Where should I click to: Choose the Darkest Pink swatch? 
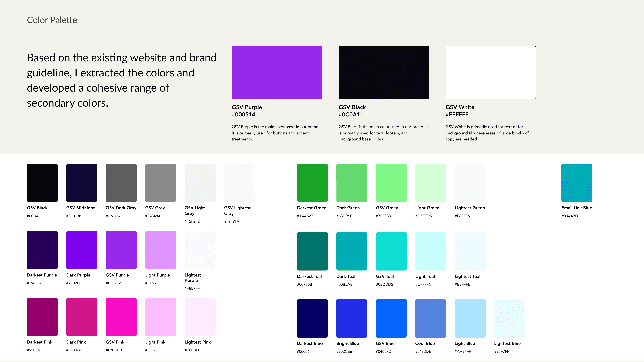tap(42, 317)
